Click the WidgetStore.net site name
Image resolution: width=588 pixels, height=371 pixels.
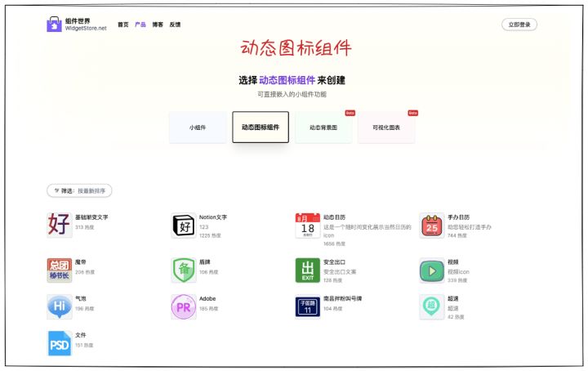[86, 28]
